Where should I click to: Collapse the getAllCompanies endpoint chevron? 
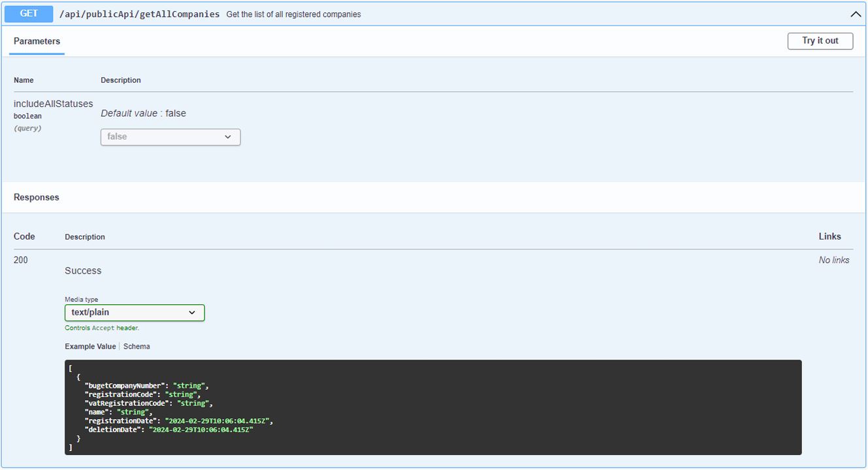pyautogui.click(x=856, y=14)
